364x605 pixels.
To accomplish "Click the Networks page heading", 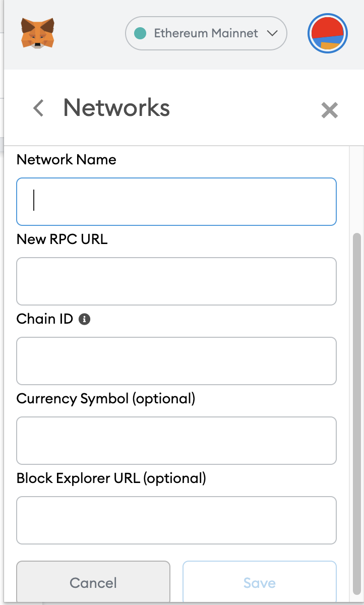I will [116, 107].
